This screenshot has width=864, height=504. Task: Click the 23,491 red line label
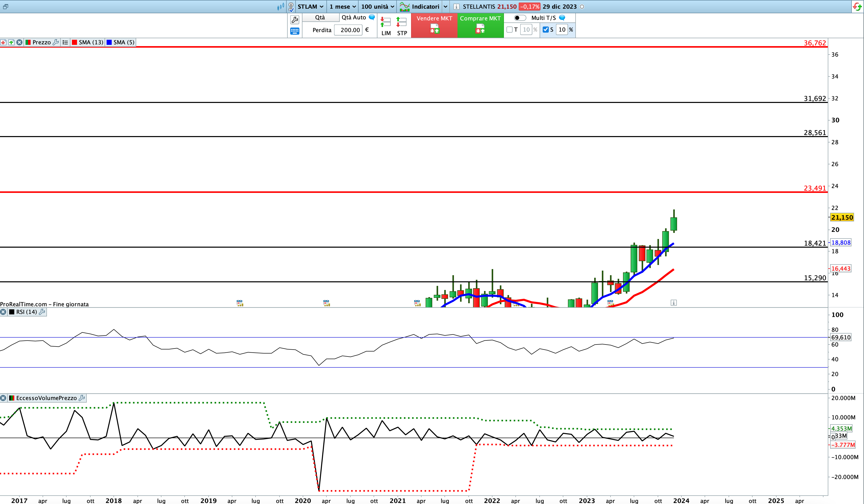815,188
